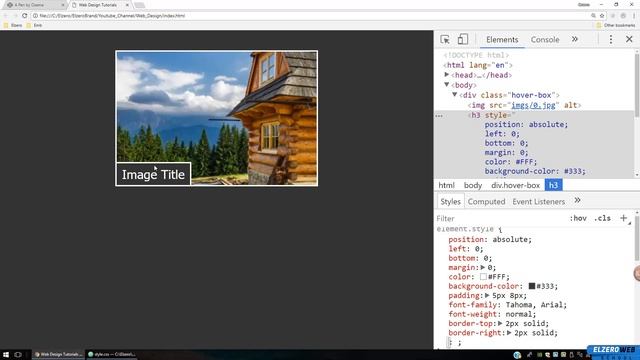640x360 pixels.
Task: Collapse the div hover-box node
Action: pyautogui.click(x=454, y=95)
